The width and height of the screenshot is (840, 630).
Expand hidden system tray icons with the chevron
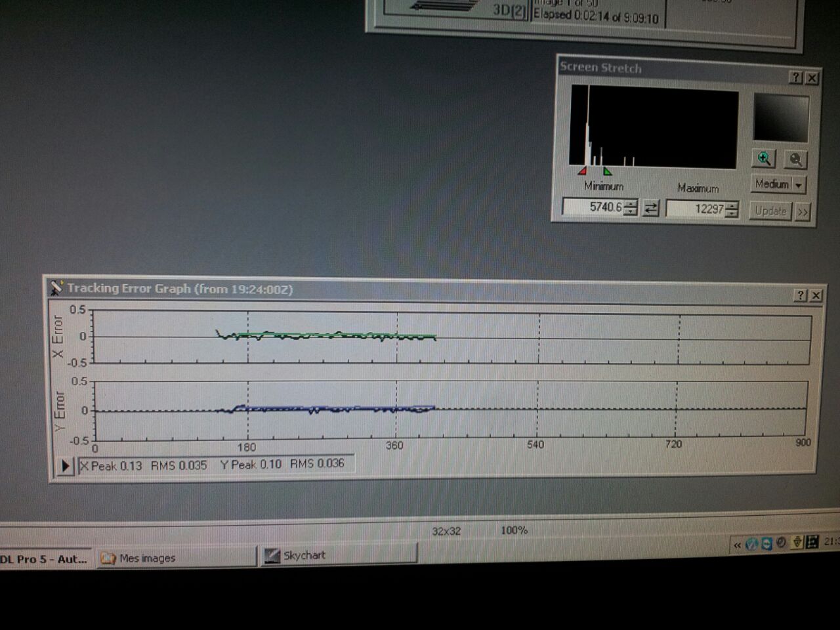pos(737,545)
